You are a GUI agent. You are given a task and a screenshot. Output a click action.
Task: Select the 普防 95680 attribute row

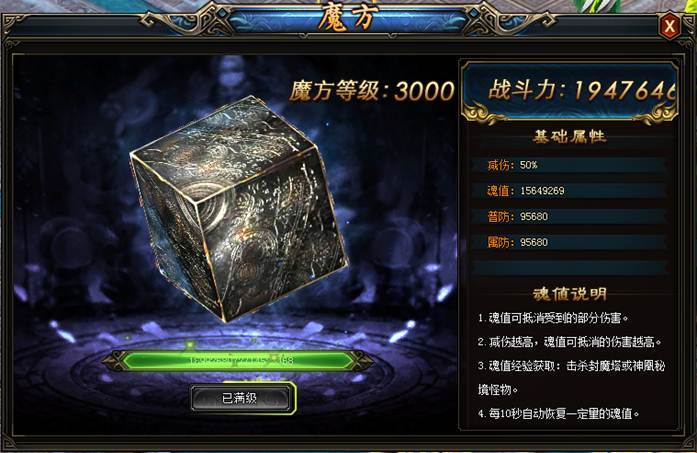pyautogui.click(x=570, y=216)
